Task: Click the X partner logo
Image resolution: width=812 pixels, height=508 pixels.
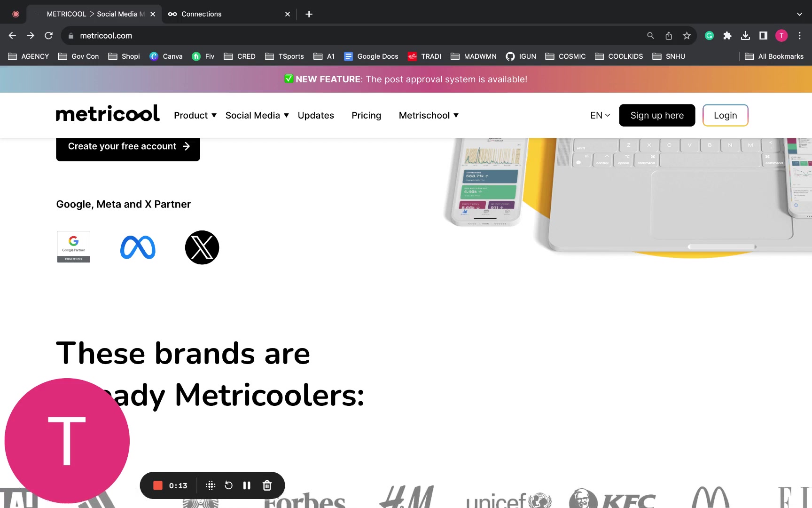Action: (x=202, y=247)
